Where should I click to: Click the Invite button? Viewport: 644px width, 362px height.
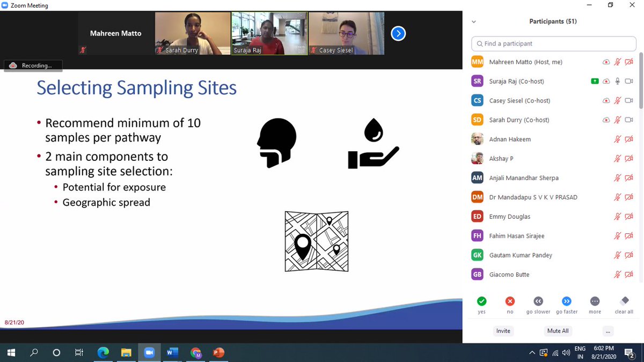pos(503,331)
